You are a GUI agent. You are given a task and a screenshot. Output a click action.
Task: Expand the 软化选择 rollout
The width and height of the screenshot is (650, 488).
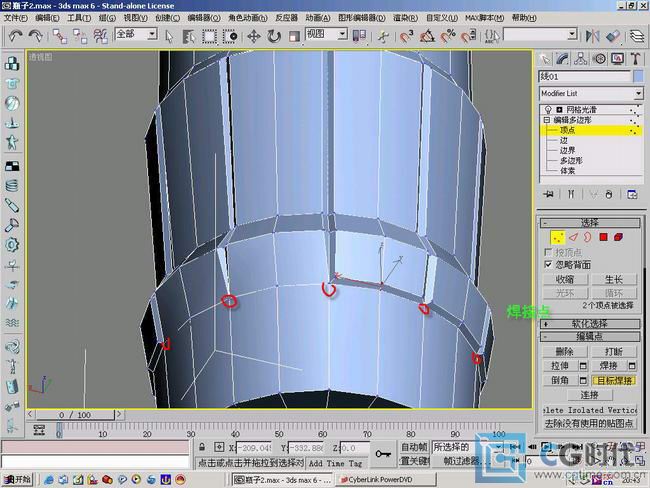pos(589,324)
